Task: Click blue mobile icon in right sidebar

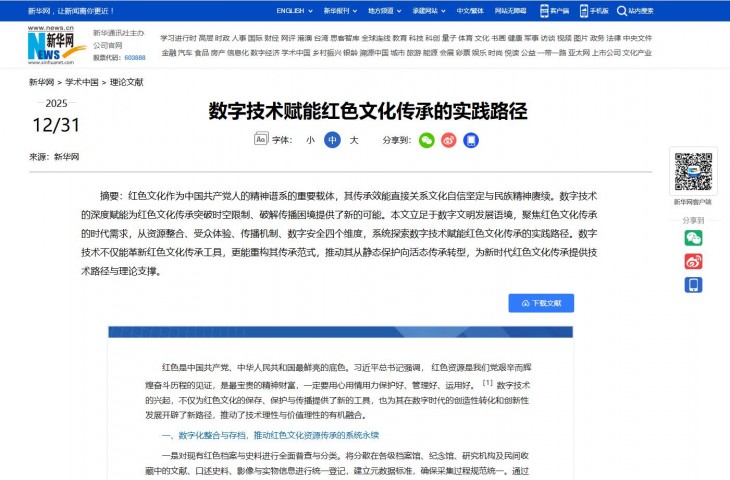Action: [693, 285]
